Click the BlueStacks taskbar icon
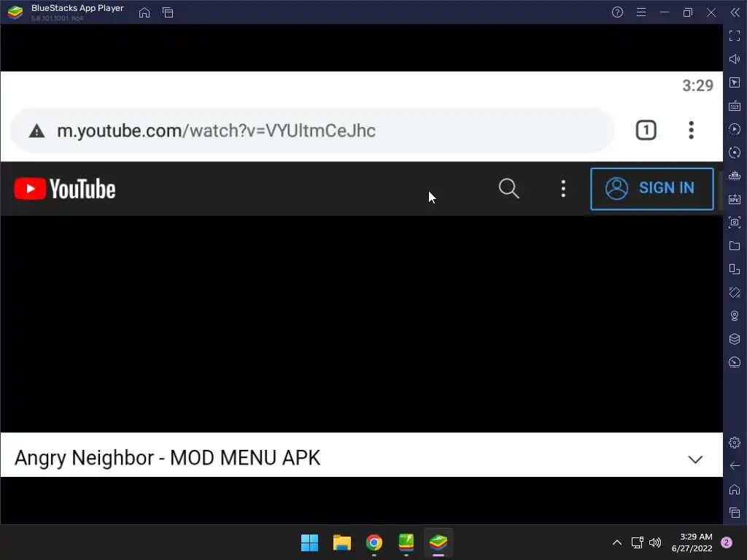 click(438, 542)
